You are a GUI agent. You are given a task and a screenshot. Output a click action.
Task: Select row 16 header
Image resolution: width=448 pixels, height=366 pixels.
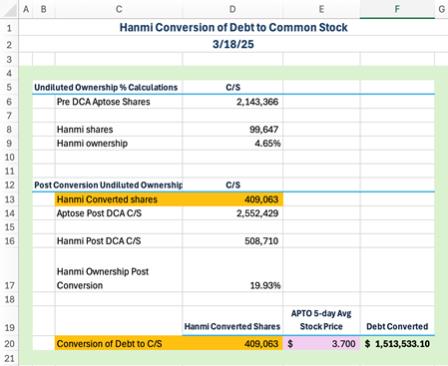pos(9,241)
